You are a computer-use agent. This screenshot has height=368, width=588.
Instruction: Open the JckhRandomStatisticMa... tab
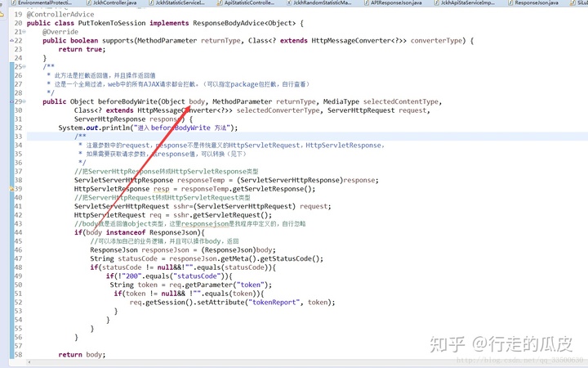pos(322,2)
